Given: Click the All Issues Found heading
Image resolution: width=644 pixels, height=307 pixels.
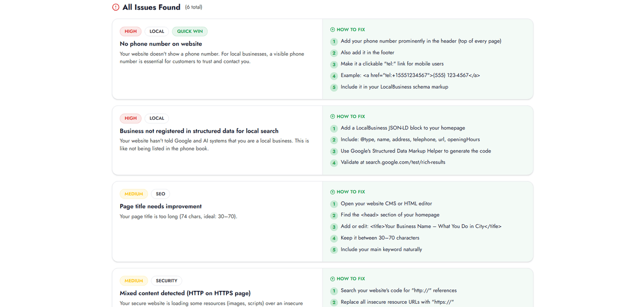Looking at the screenshot, I should [x=151, y=8].
